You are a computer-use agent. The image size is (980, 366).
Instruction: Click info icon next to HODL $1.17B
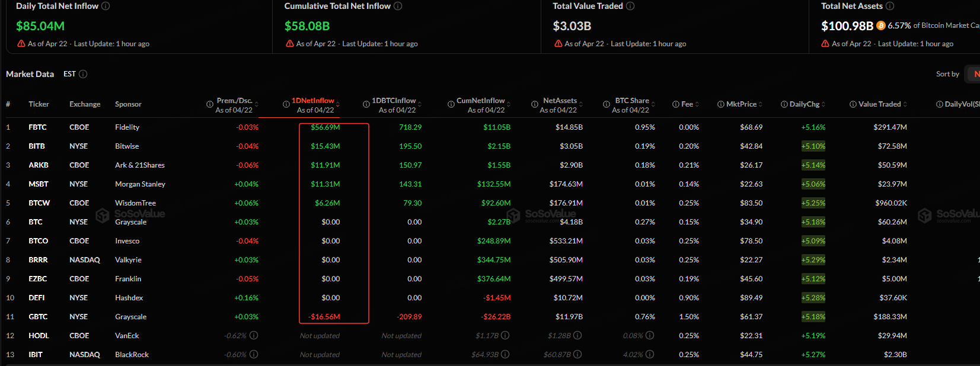tap(505, 335)
